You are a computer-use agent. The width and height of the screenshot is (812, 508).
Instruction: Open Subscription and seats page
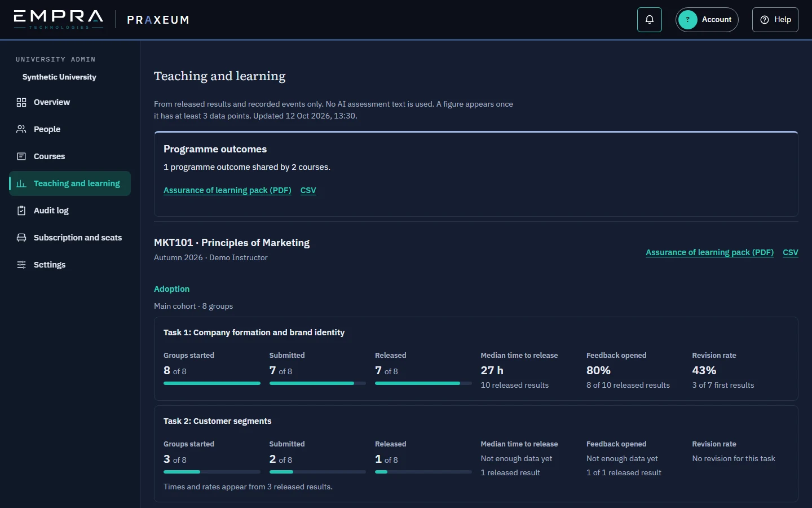coord(70,238)
